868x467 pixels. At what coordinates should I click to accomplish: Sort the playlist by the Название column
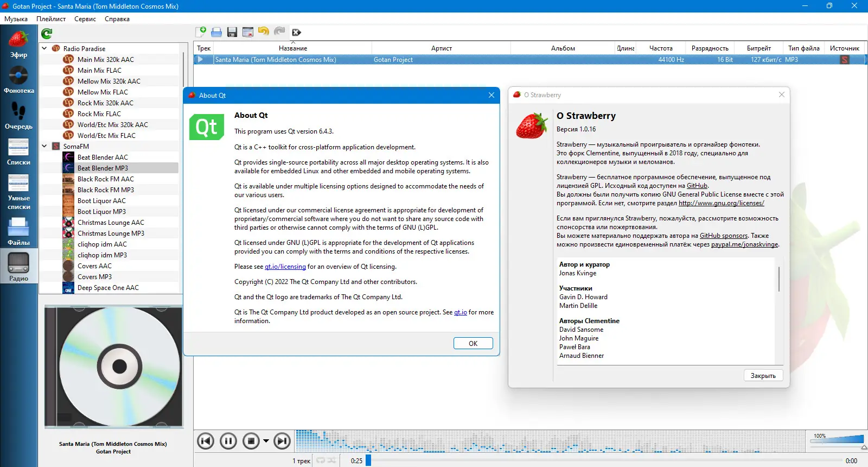click(293, 48)
